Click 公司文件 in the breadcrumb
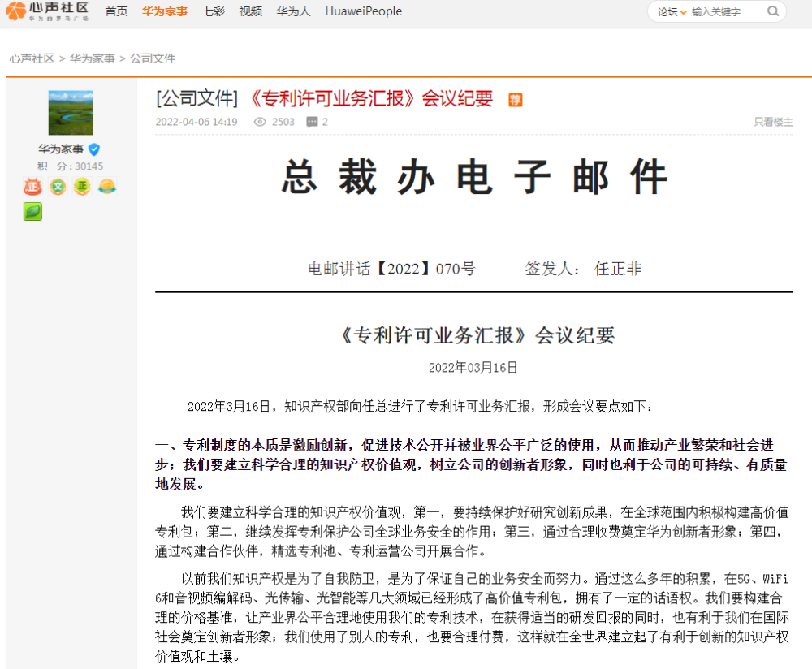812x669 pixels. 153,58
